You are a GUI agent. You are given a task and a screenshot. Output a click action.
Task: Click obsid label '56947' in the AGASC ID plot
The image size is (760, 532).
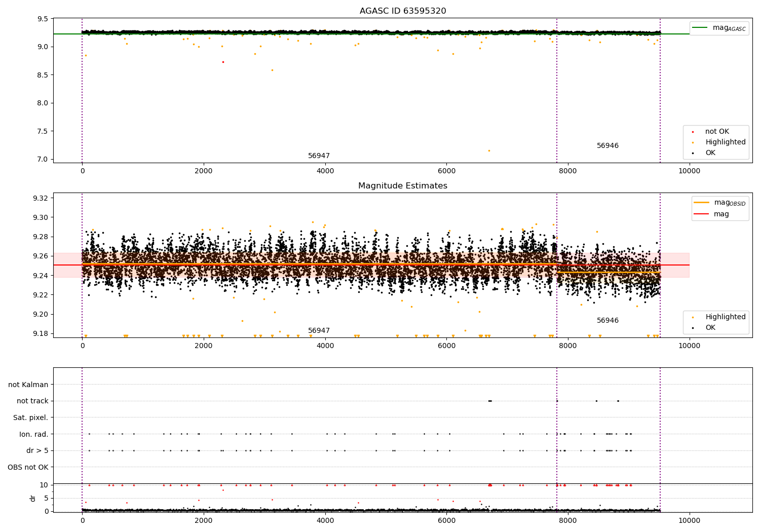point(319,156)
